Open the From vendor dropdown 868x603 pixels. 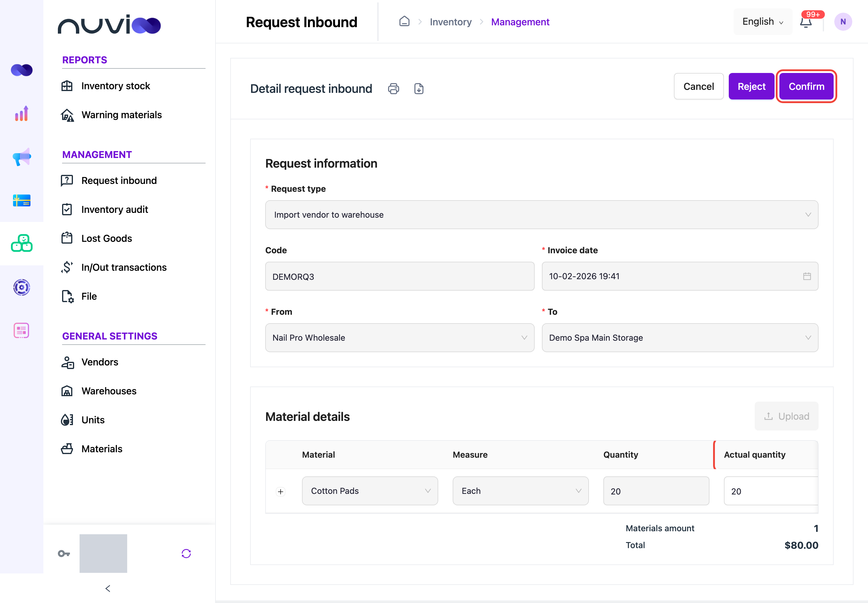click(x=400, y=338)
